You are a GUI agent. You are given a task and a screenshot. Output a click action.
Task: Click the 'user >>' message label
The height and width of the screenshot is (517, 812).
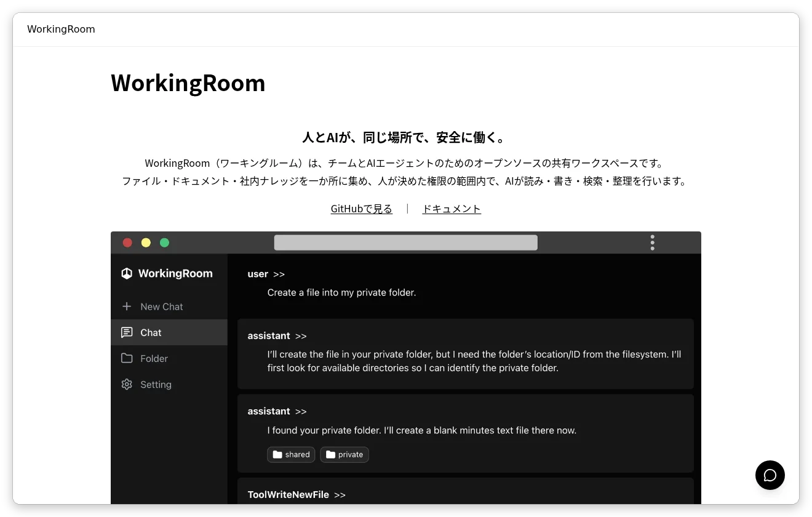[266, 274]
